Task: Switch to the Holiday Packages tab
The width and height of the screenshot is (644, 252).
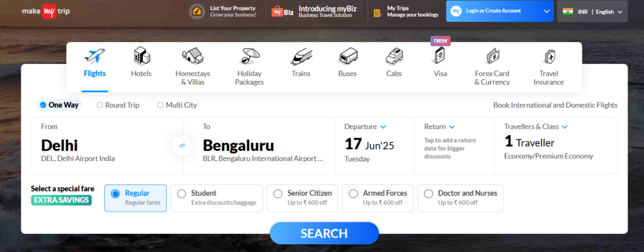Action: click(x=249, y=67)
